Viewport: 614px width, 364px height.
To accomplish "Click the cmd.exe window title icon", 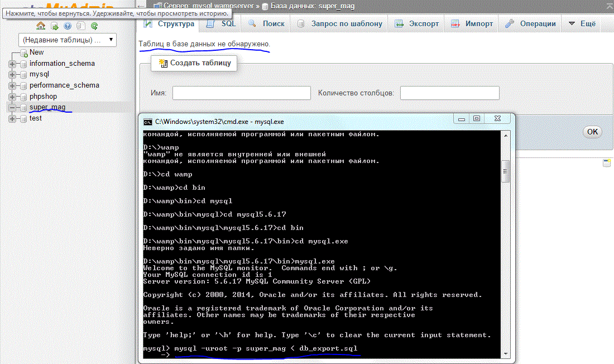I will [148, 121].
